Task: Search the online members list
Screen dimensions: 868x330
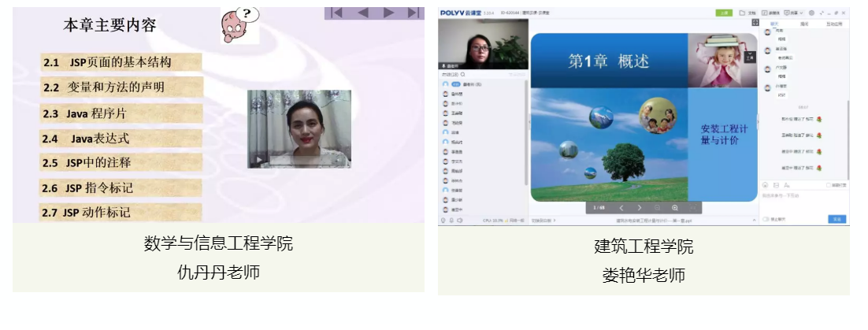Action: coord(463,74)
